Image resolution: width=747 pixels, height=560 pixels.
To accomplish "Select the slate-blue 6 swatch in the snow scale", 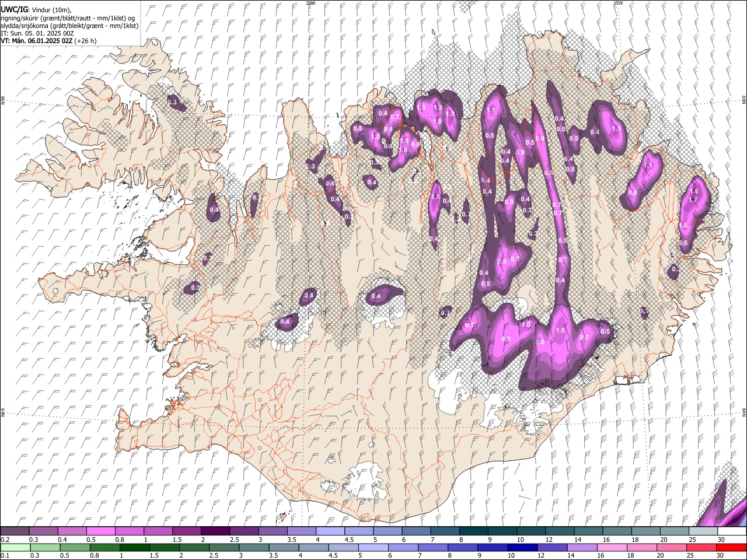I will (416, 531).
